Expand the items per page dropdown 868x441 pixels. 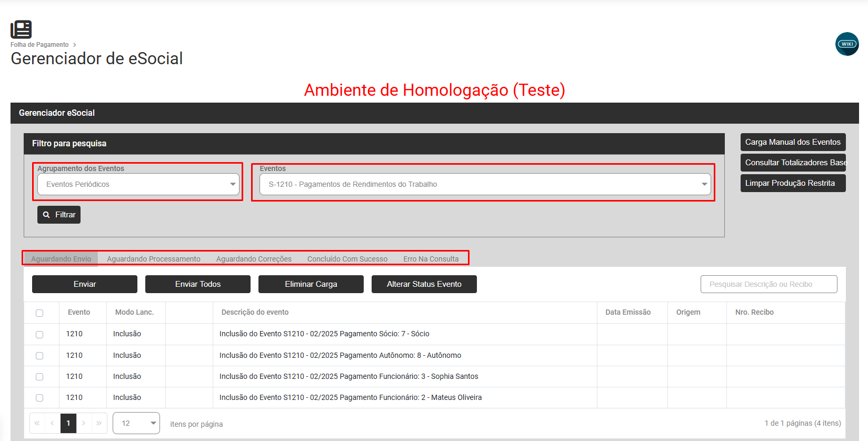point(136,423)
